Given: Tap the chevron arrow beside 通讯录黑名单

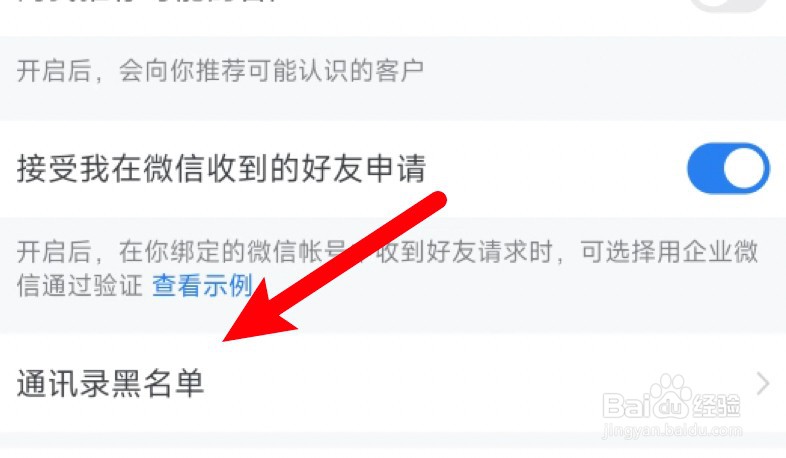Looking at the screenshot, I should [762, 384].
